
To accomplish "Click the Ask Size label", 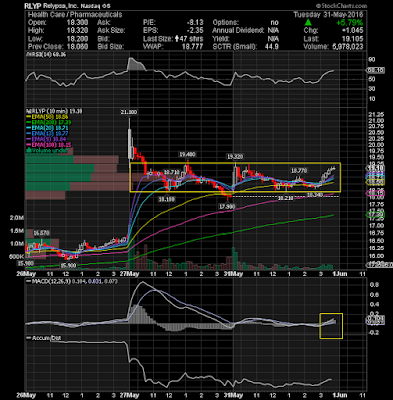I will coord(111,31).
